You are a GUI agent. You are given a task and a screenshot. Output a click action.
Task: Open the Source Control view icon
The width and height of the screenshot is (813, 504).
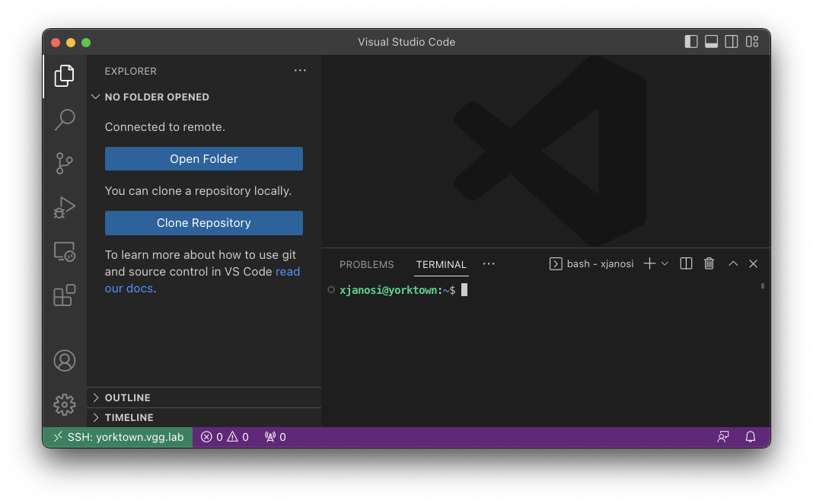click(64, 164)
